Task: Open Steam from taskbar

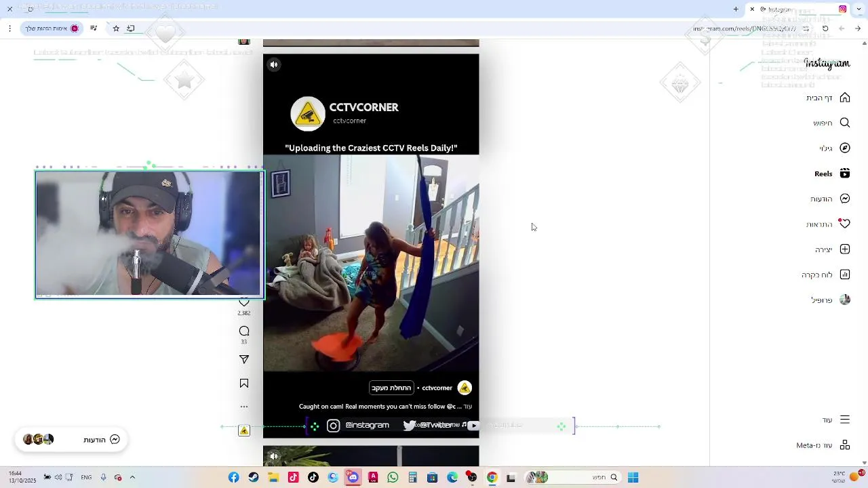Action: tap(254, 477)
